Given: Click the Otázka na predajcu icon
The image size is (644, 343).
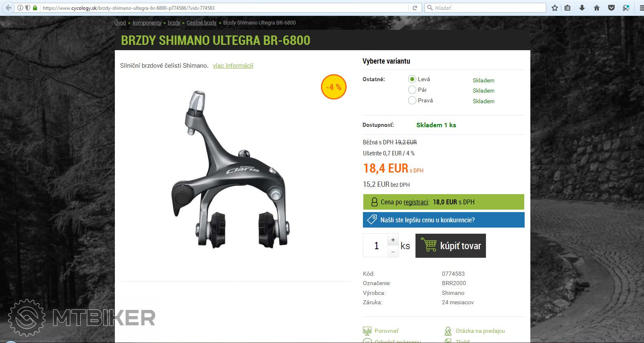Looking at the screenshot, I should [x=448, y=331].
